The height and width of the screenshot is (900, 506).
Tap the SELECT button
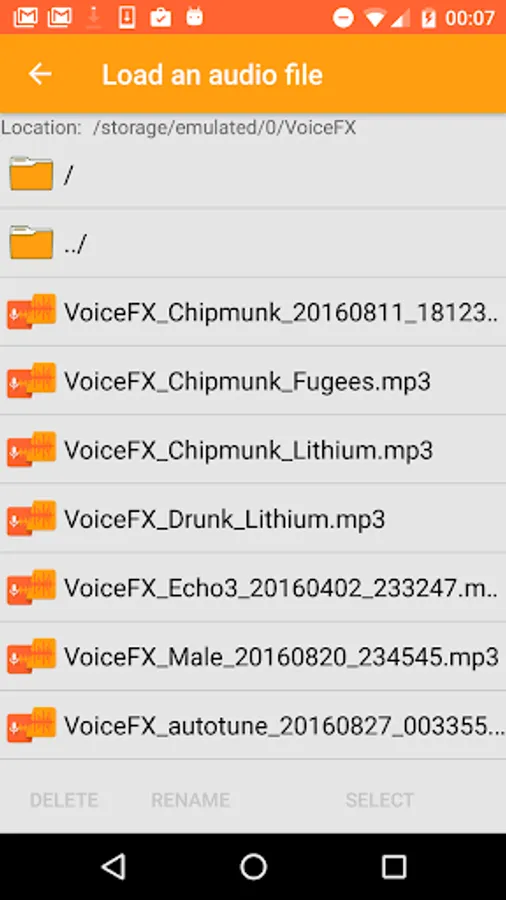379,800
